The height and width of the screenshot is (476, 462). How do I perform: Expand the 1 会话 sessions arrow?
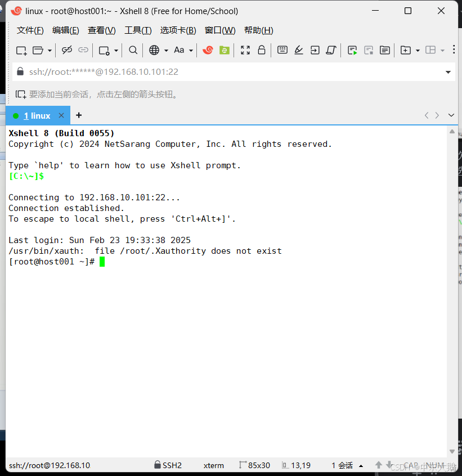pos(361,466)
